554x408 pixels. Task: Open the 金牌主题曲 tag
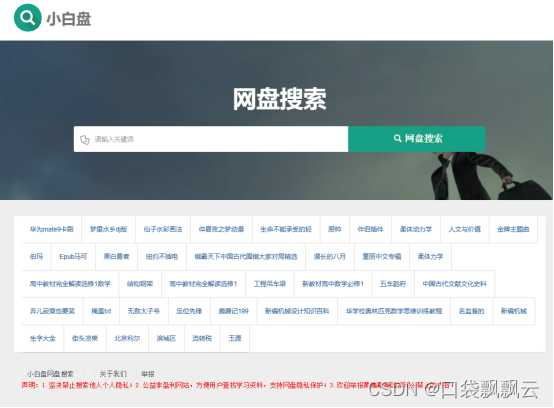[513, 229]
